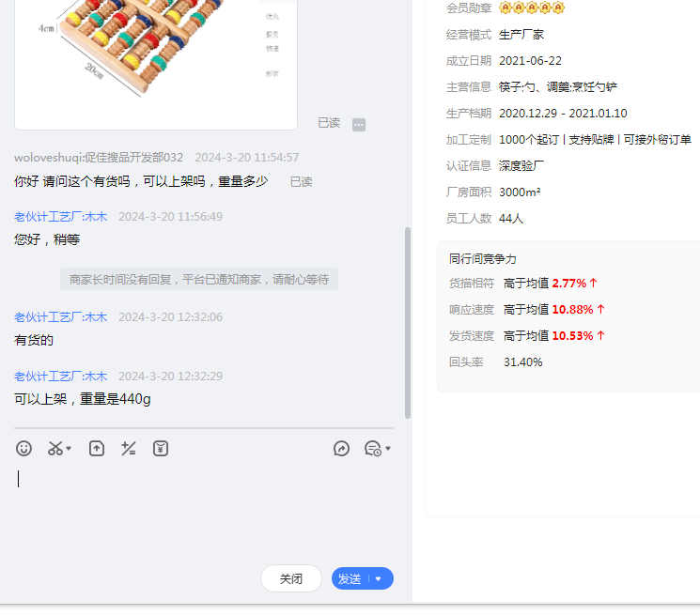The height and width of the screenshot is (615, 700).
Task: Click the 响应速度 response speed label
Action: pos(472,309)
